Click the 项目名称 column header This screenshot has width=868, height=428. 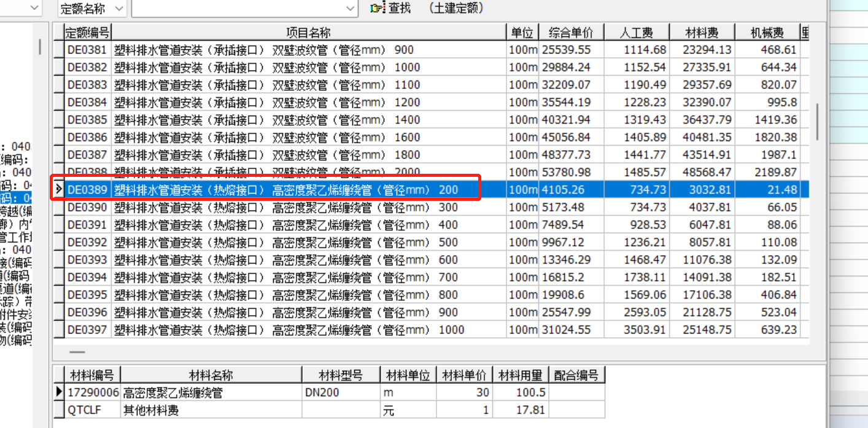click(309, 33)
